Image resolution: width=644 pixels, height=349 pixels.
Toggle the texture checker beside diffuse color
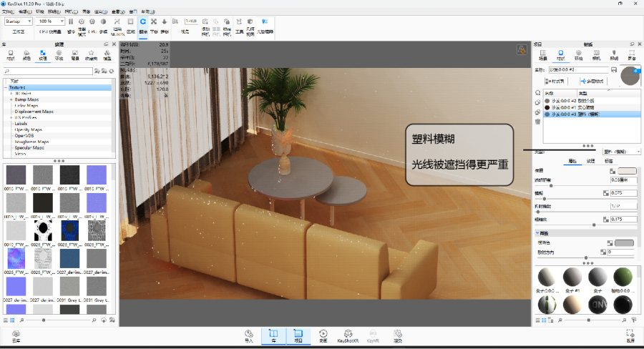point(613,171)
